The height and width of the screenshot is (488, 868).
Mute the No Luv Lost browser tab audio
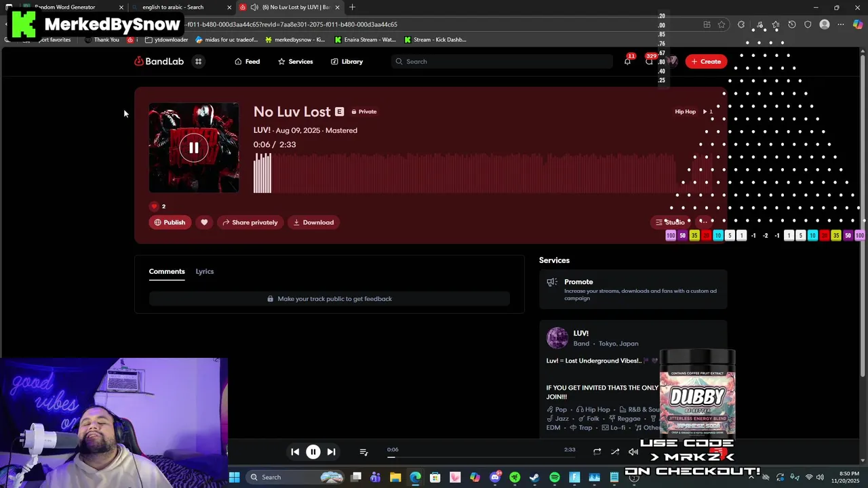[254, 7]
